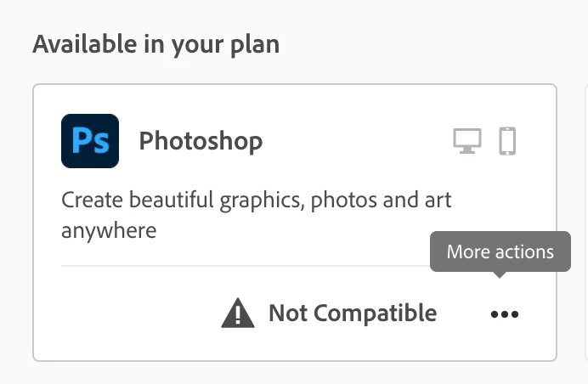Click the Available in your plan heading
This screenshot has height=384, width=588.
(156, 44)
